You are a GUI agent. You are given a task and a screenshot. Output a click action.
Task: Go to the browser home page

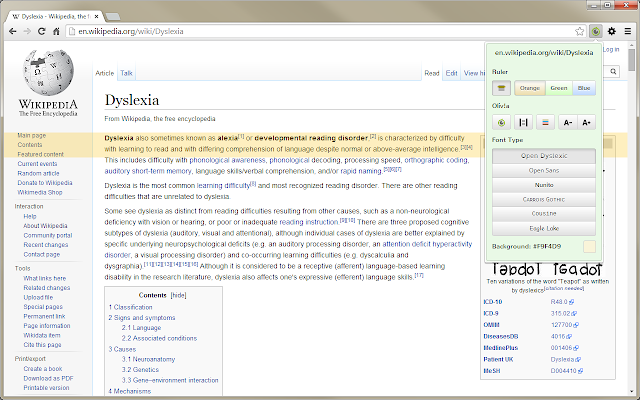pyautogui.click(x=56, y=31)
